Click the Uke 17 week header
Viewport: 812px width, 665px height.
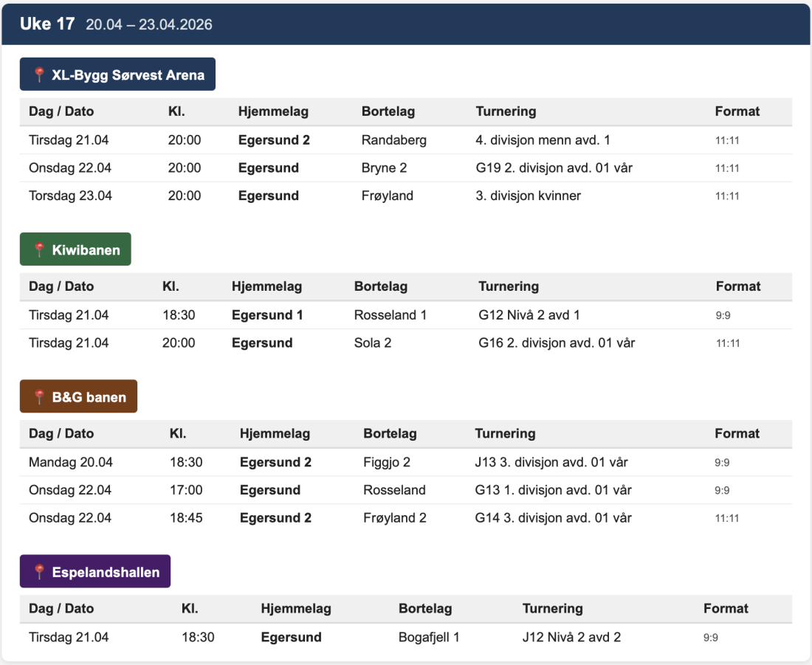[x=47, y=24]
